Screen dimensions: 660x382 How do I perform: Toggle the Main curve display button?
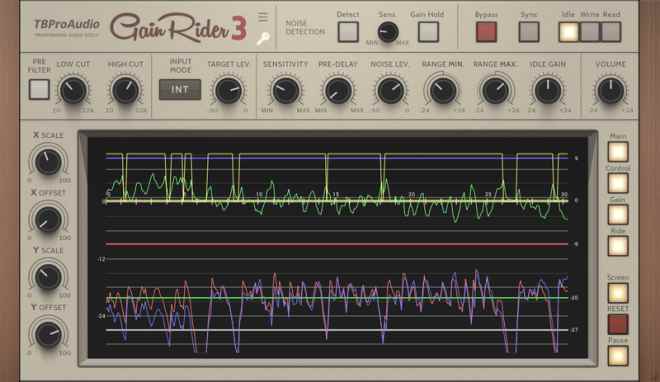(618, 151)
